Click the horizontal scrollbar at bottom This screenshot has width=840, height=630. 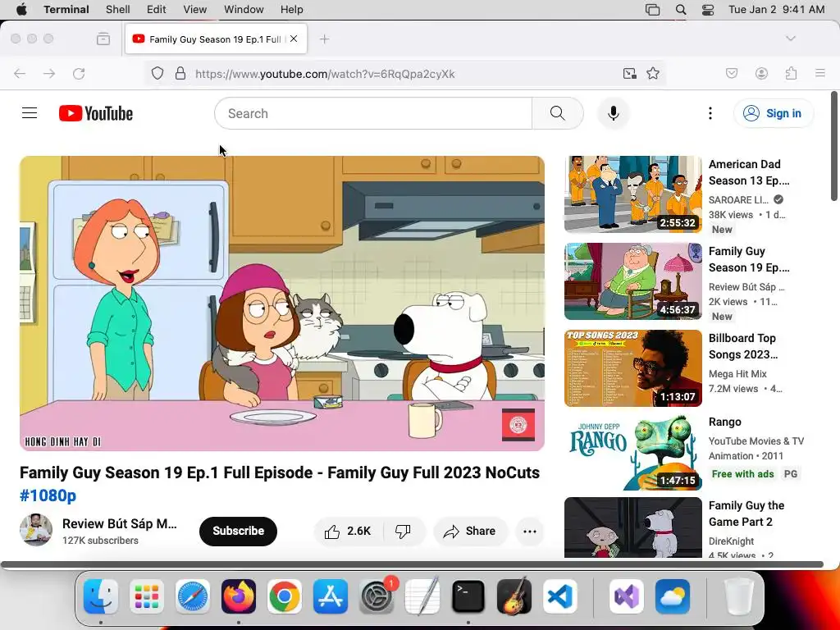412,564
